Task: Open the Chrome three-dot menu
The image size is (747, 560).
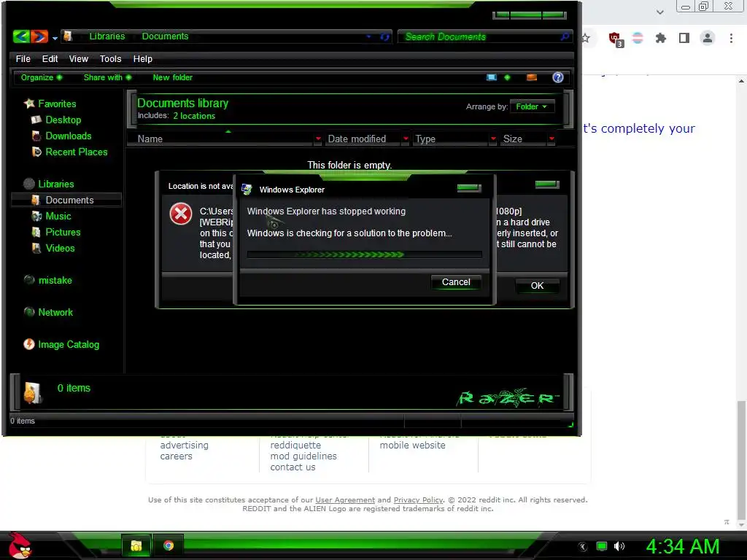Action: point(731,38)
